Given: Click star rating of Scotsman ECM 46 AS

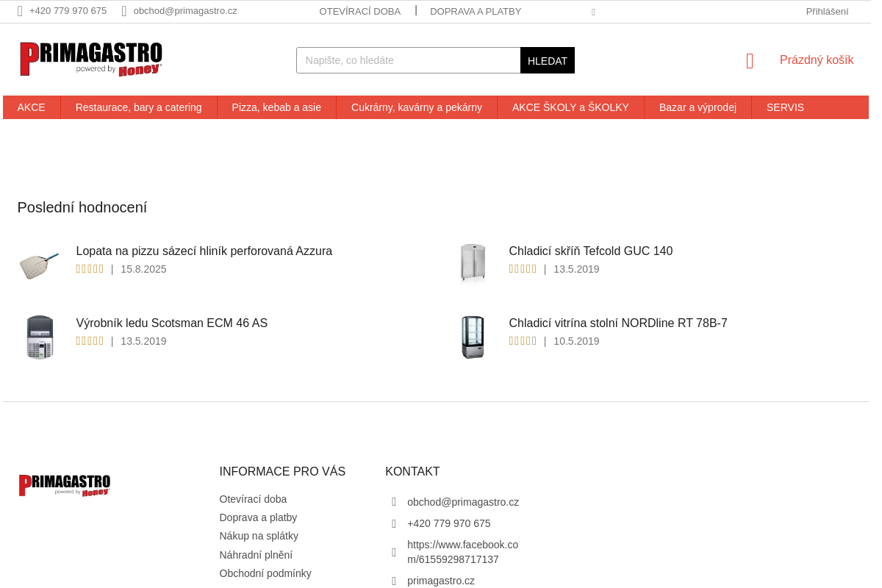Looking at the screenshot, I should 90,341.
